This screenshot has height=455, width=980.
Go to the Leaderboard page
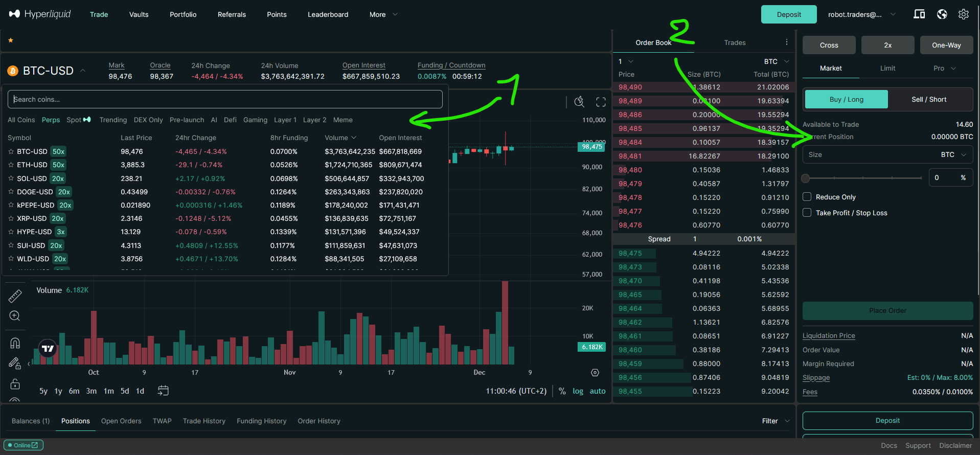pos(328,14)
